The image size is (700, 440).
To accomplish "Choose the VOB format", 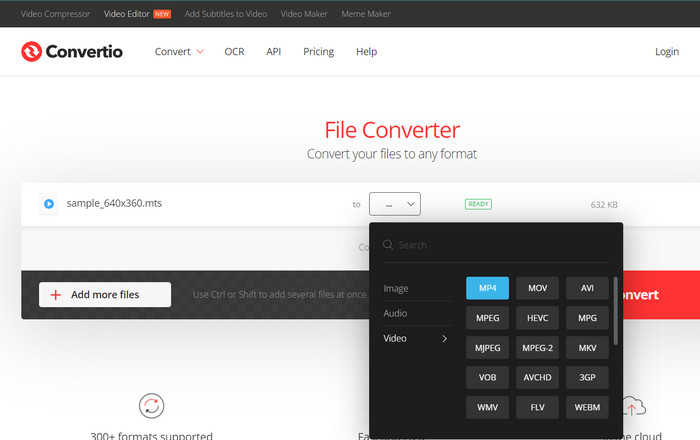I will (x=488, y=378).
